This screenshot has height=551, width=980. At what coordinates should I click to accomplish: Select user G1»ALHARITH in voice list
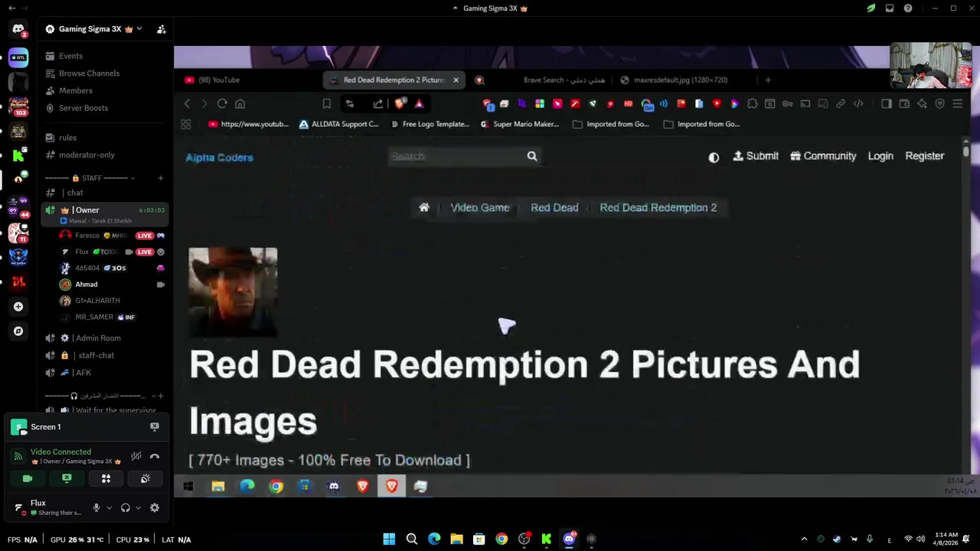click(x=113, y=301)
